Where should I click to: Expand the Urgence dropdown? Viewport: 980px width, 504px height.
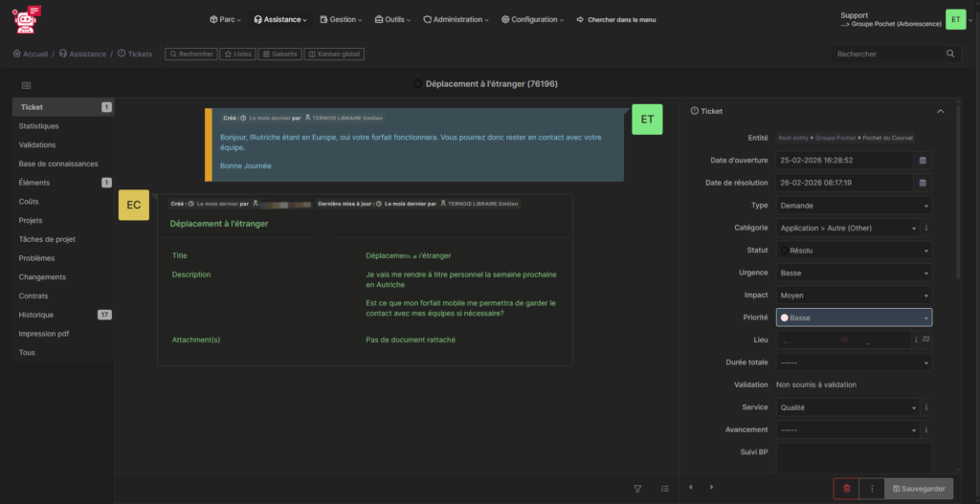[853, 273]
